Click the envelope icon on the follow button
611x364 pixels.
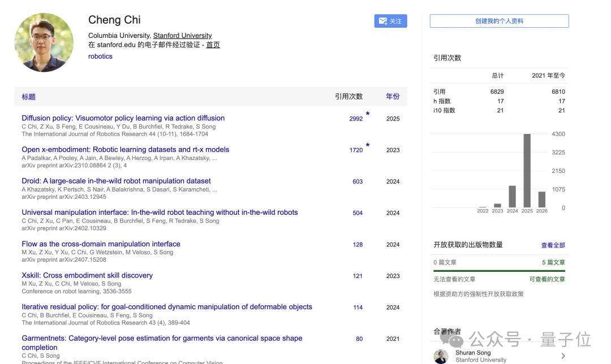coord(382,20)
